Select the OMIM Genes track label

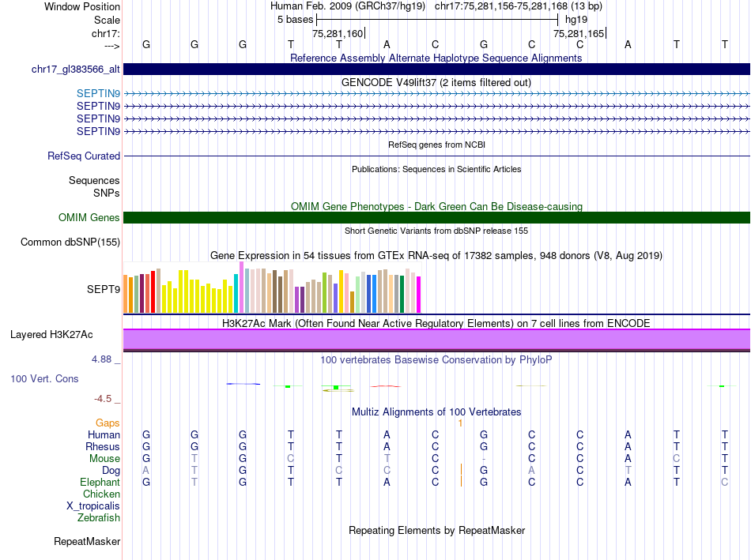click(x=89, y=218)
